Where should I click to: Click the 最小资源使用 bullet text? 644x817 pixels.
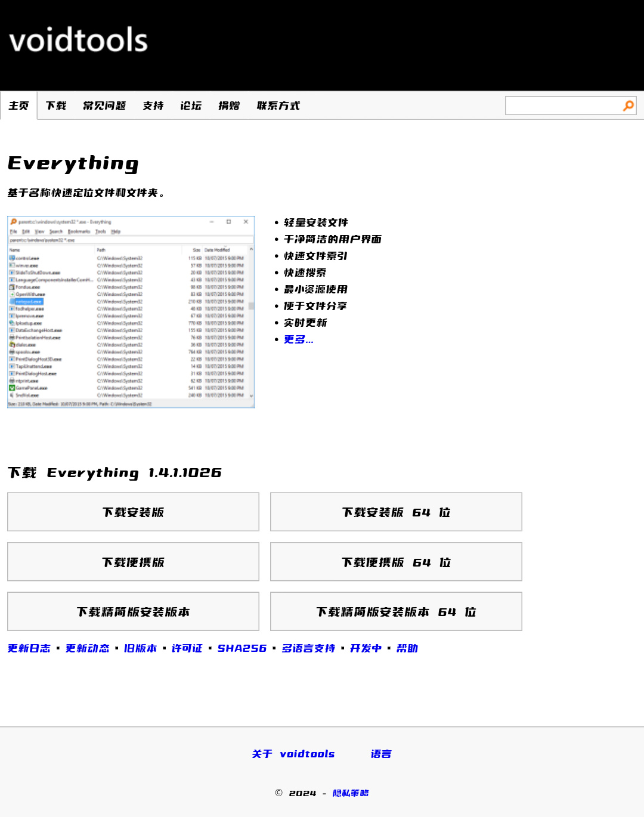point(316,289)
